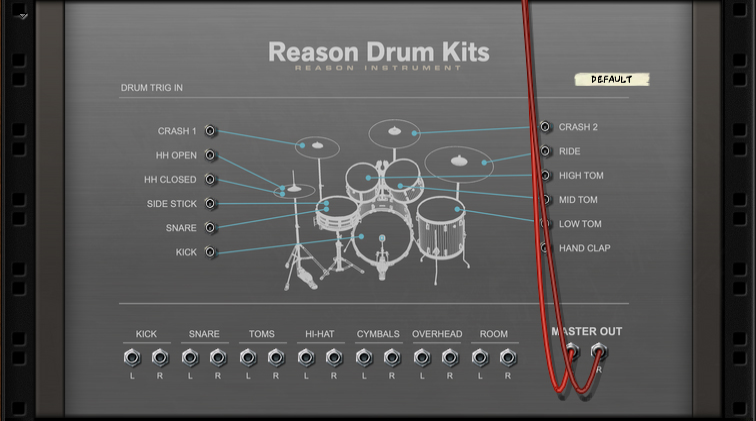Click the HH CLOSED trigger input jack

[210, 179]
